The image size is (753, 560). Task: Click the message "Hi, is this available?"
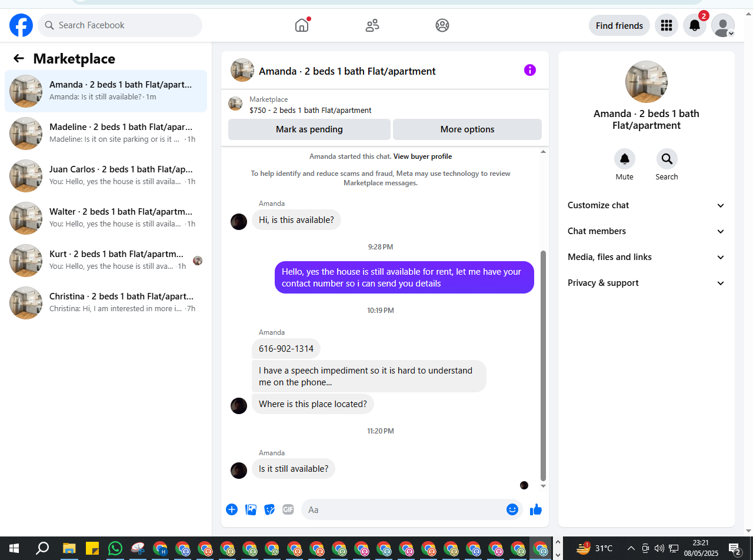pyautogui.click(x=296, y=220)
